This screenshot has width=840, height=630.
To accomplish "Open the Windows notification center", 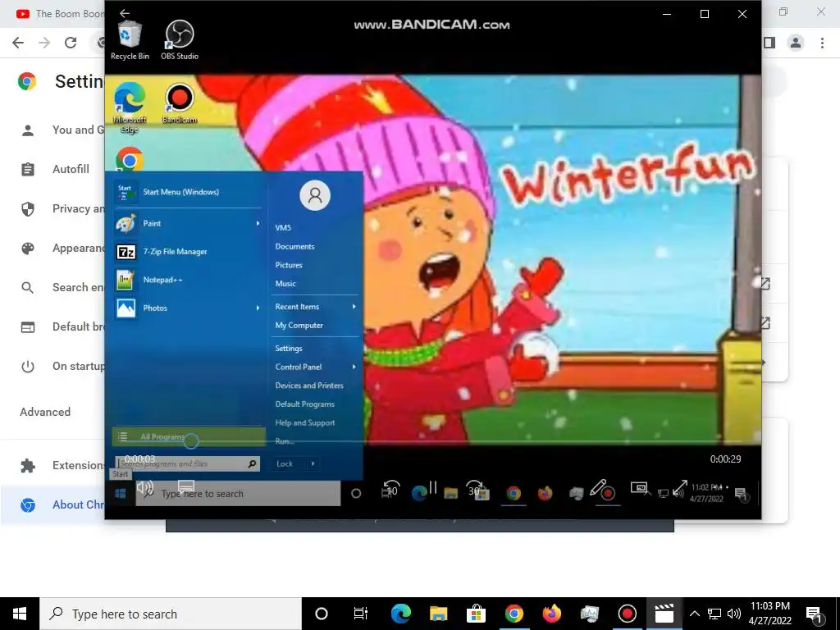I will (x=814, y=614).
